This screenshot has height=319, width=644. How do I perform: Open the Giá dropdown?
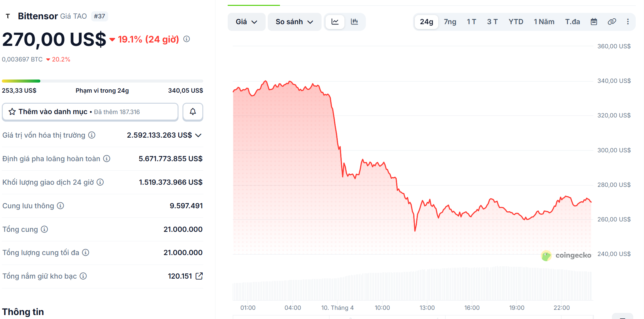click(x=246, y=22)
